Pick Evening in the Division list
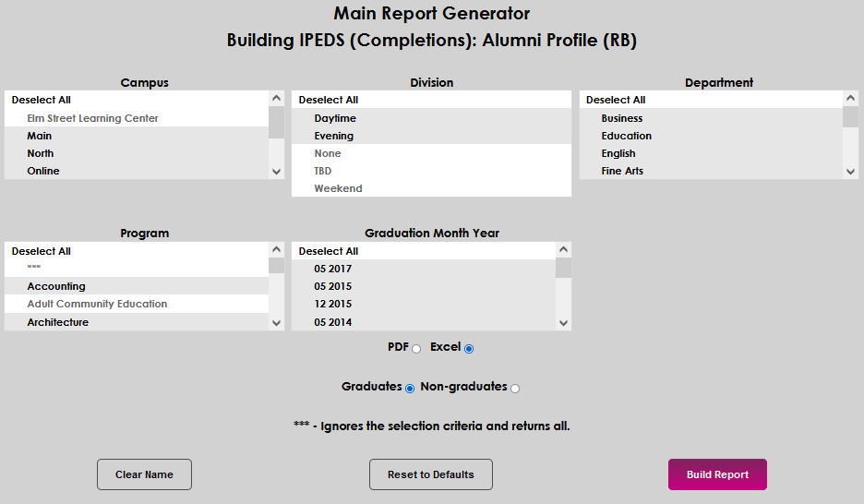Screen dimensions: 864x504 (x=334, y=136)
